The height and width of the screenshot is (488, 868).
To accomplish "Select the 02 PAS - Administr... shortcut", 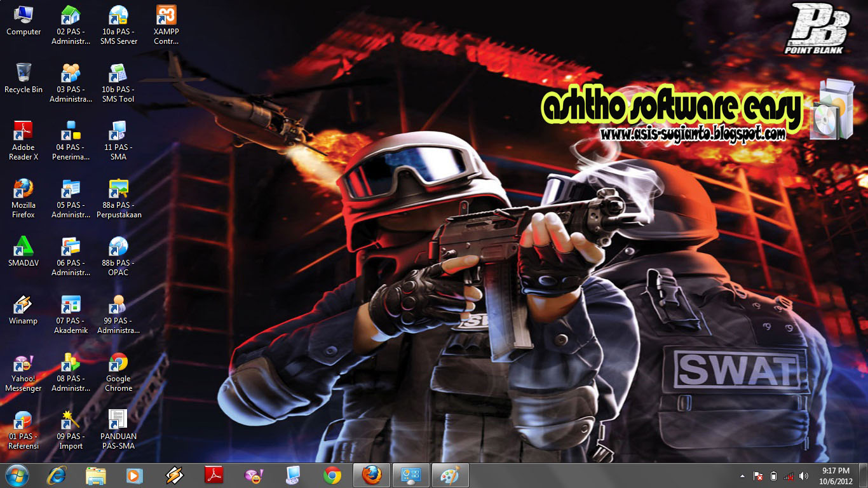I will click(x=71, y=25).
